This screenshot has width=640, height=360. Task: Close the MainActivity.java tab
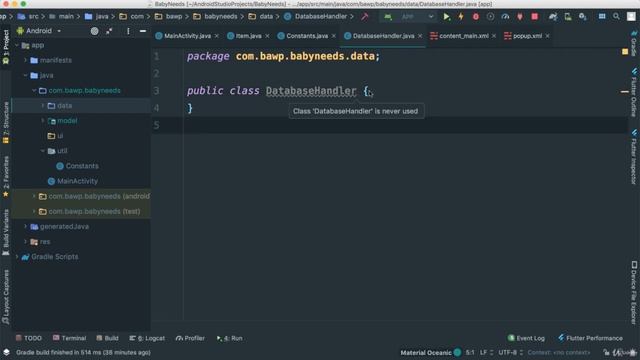217,36
